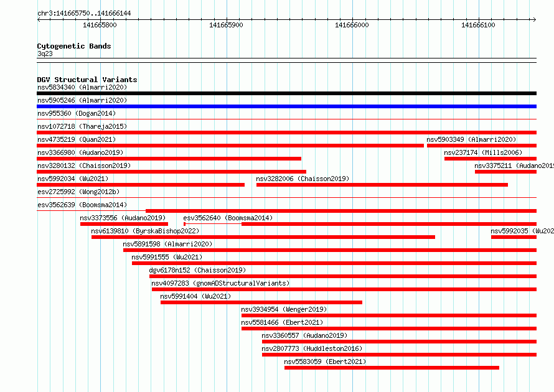Click the DGV Structural Variants track title

pyautogui.click(x=87, y=80)
